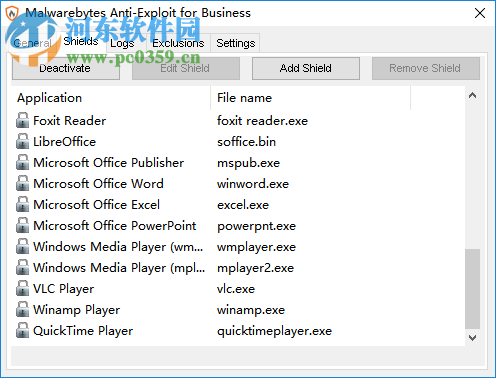
Task: Click the lock icon beside LibreOffice
Action: 22,141
